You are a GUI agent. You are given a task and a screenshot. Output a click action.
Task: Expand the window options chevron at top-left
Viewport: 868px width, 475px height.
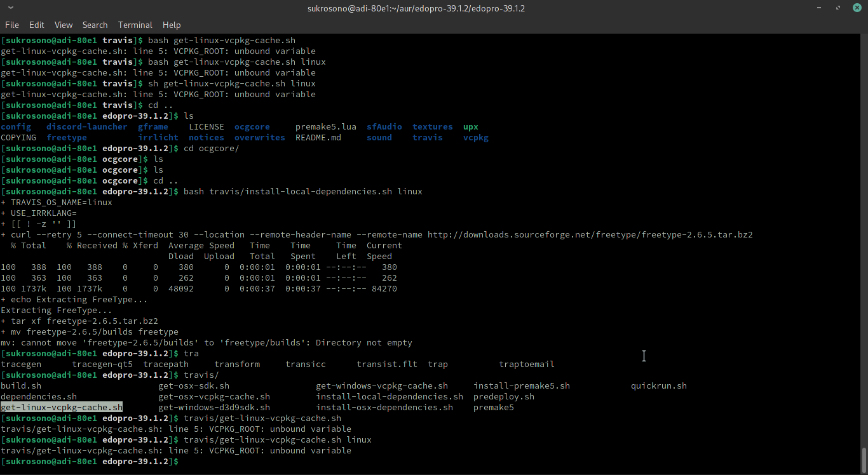click(x=8, y=8)
